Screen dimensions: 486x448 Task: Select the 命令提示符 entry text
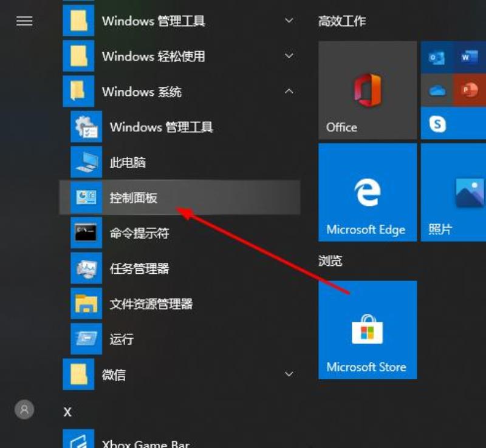140,233
